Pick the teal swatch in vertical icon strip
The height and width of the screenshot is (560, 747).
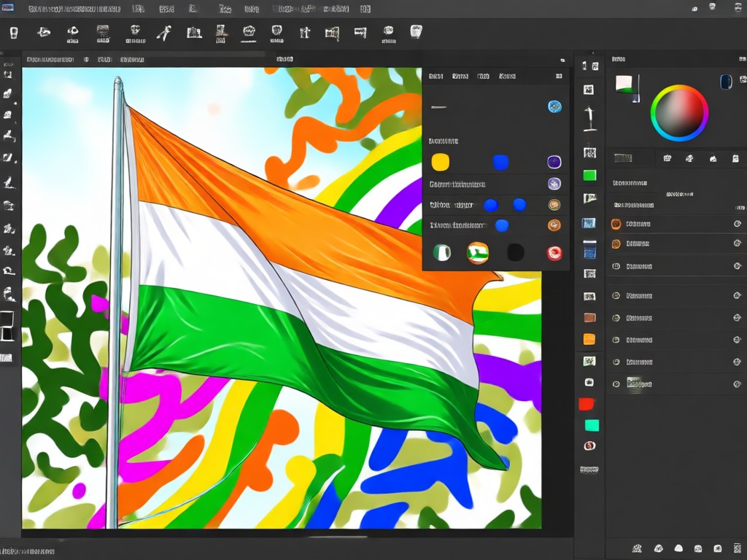point(592,425)
